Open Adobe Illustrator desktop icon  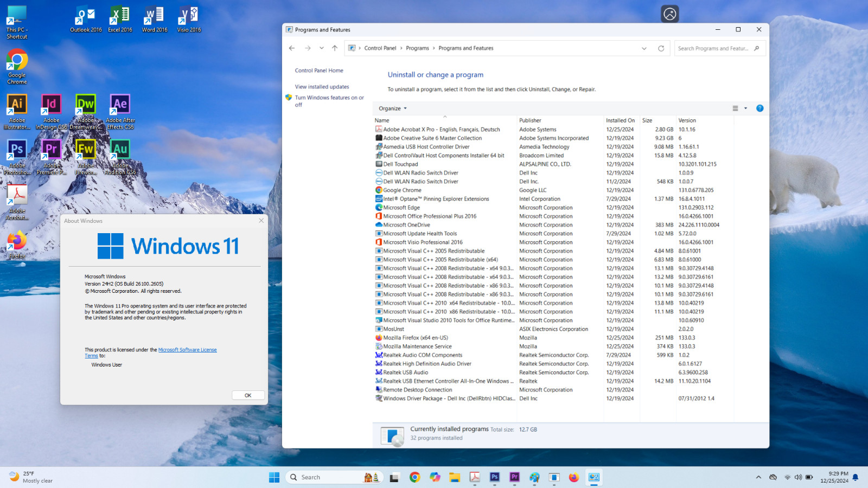pos(17,112)
